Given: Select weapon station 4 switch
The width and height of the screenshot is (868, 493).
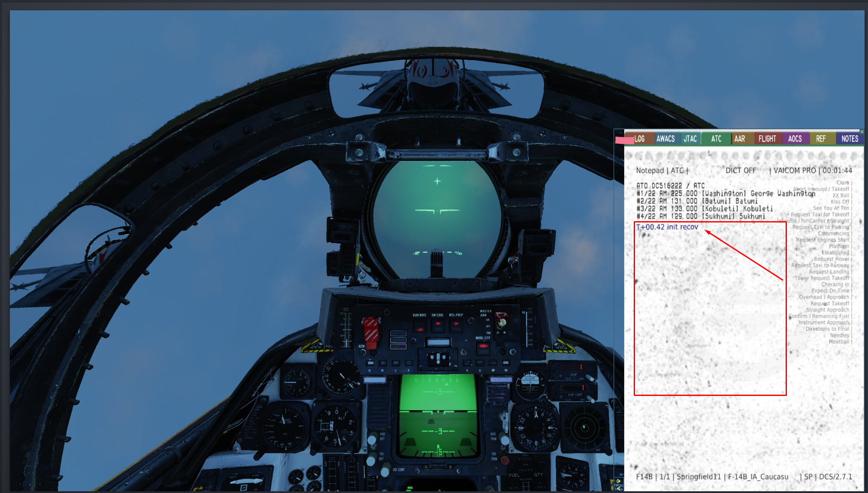Looking at the screenshot, I should click(408, 363).
